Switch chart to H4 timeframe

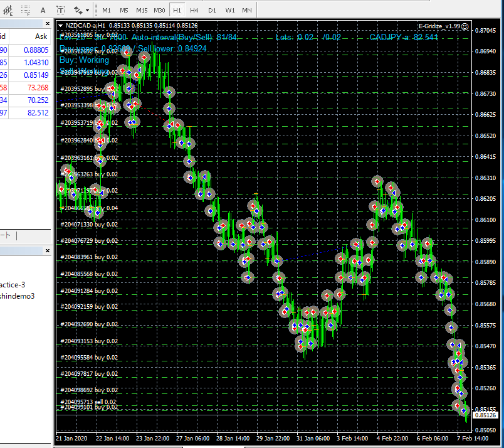194,10
